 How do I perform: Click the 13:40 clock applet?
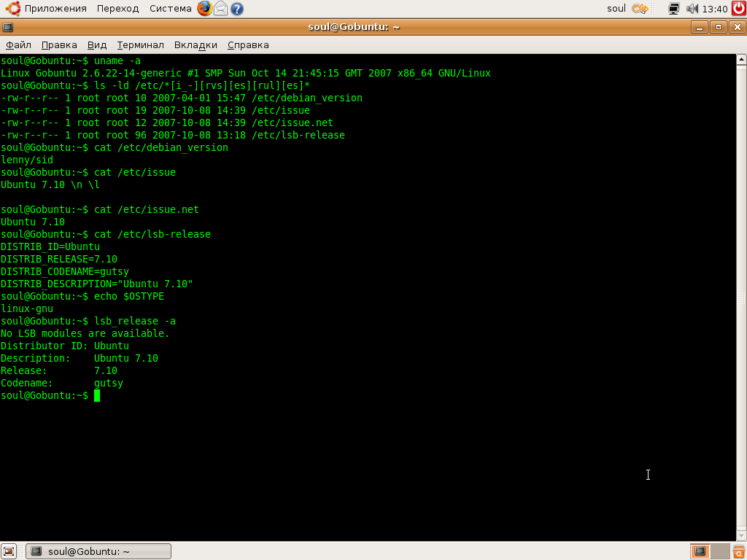point(715,9)
